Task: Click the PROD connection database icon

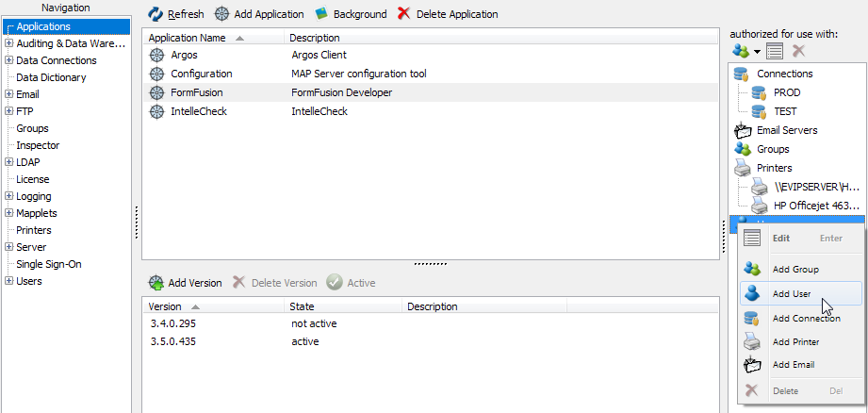Action: point(759,92)
